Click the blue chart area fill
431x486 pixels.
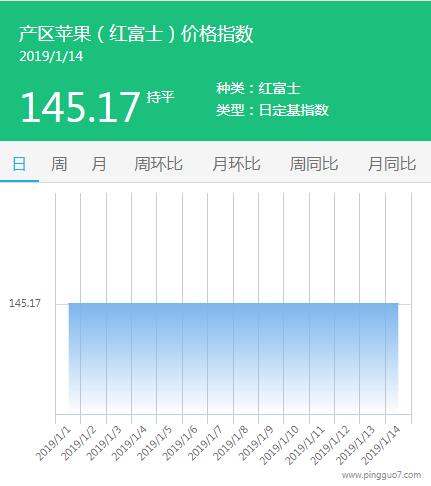tap(233, 356)
